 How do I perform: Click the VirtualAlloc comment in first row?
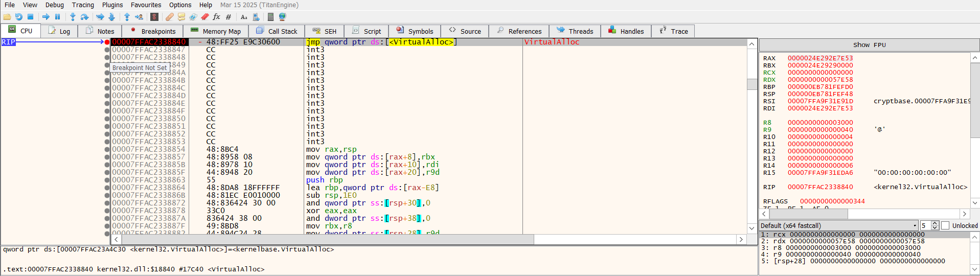pos(552,42)
